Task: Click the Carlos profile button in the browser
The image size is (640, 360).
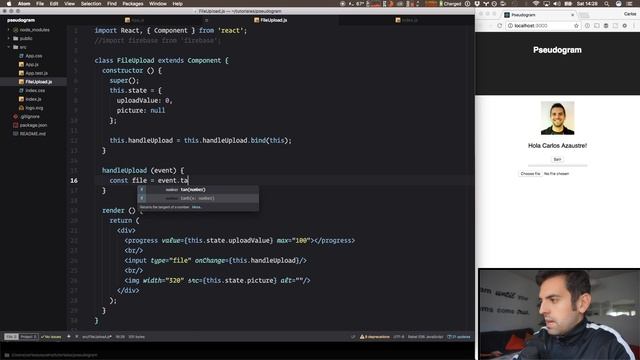Action: [x=630, y=14]
